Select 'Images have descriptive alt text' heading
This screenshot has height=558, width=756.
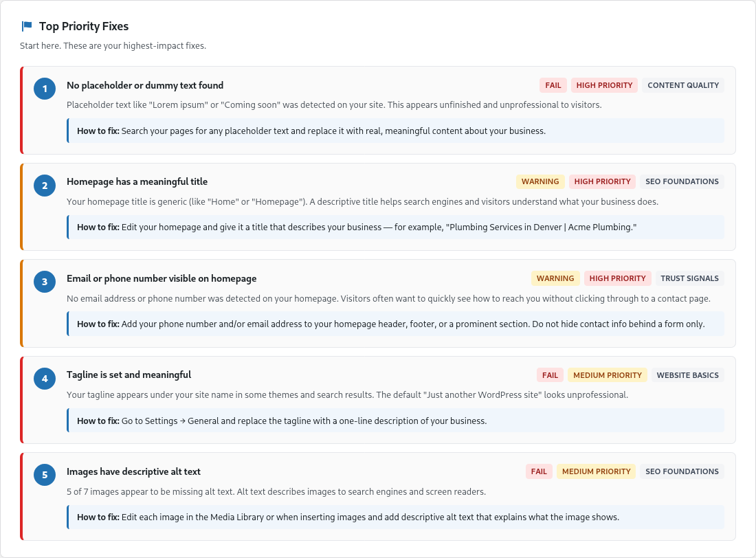click(x=133, y=471)
